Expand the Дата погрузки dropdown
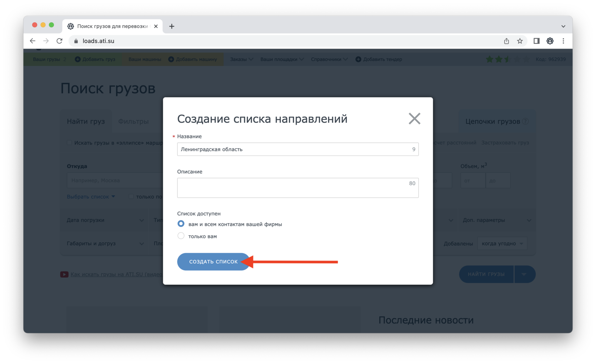Screen dimensions: 596x364 pyautogui.click(x=105, y=220)
